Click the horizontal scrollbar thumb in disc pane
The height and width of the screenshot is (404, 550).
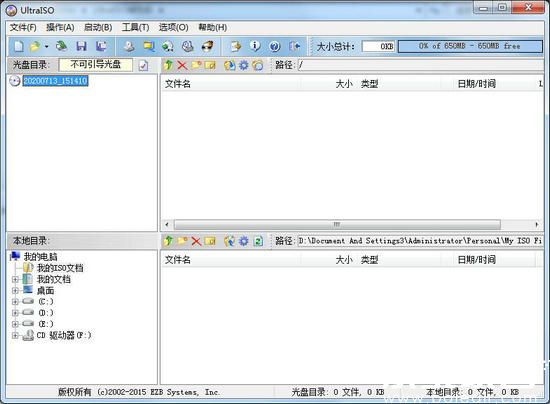tap(337, 224)
